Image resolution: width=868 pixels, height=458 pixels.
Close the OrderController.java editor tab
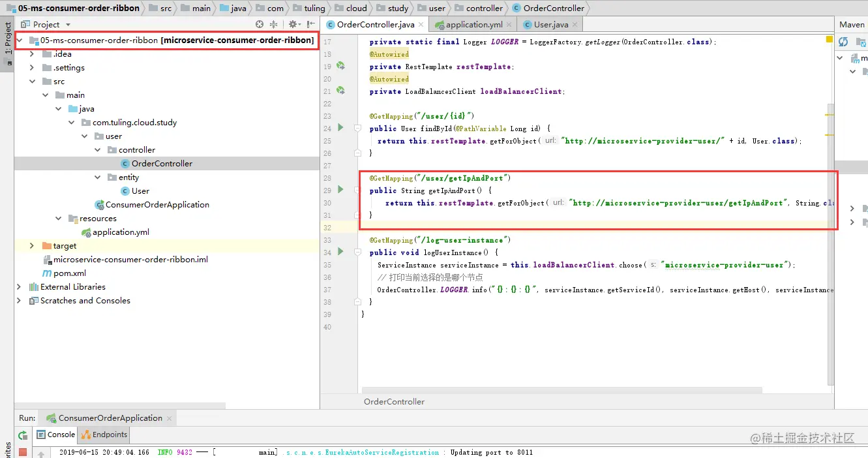tap(421, 25)
